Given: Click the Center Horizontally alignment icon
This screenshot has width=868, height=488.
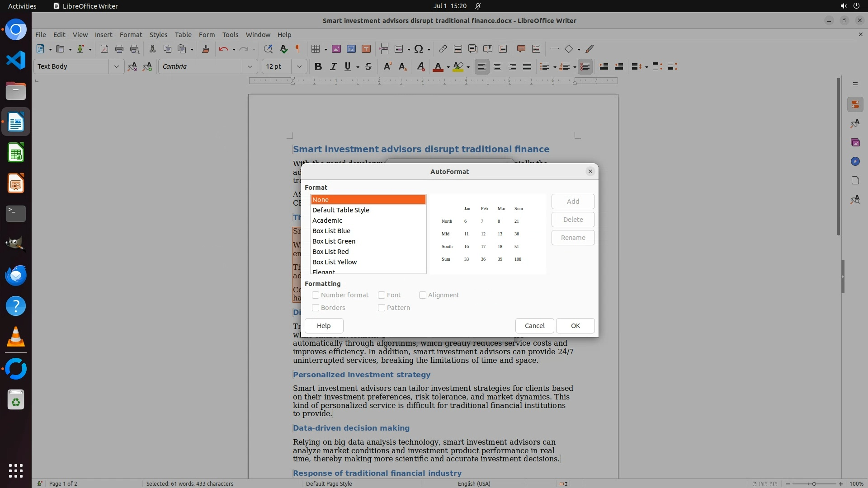Looking at the screenshot, I should [497, 66].
